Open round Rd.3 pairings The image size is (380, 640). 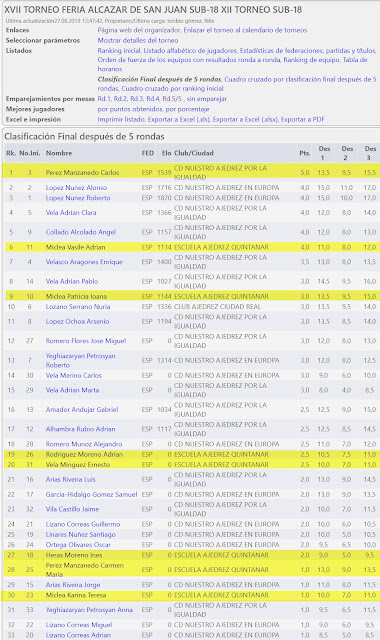(x=136, y=99)
